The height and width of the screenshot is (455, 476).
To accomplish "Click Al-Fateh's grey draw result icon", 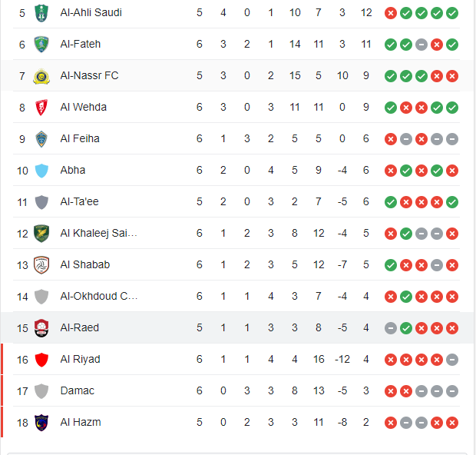I will pos(421,45).
